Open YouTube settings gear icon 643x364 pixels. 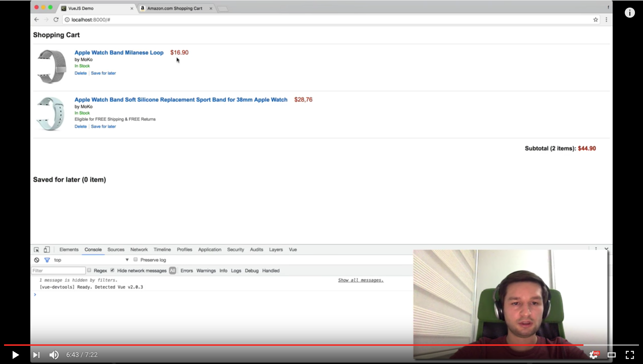click(x=593, y=355)
